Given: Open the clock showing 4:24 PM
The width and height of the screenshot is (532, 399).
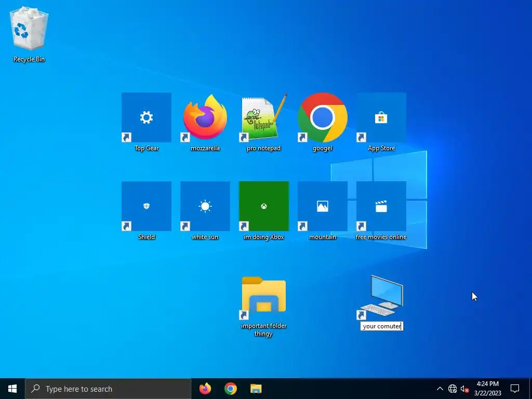Looking at the screenshot, I should [x=487, y=389].
